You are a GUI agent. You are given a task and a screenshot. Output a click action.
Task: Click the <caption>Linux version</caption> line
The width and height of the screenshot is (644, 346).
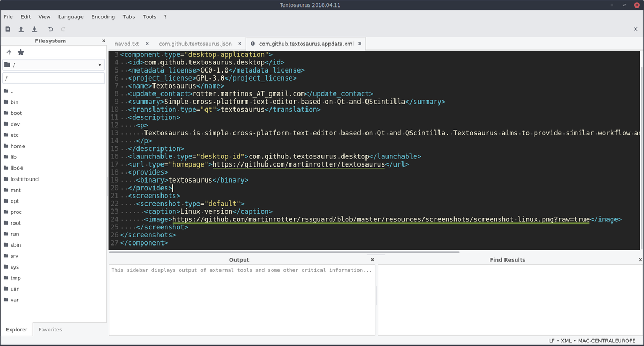(x=208, y=211)
